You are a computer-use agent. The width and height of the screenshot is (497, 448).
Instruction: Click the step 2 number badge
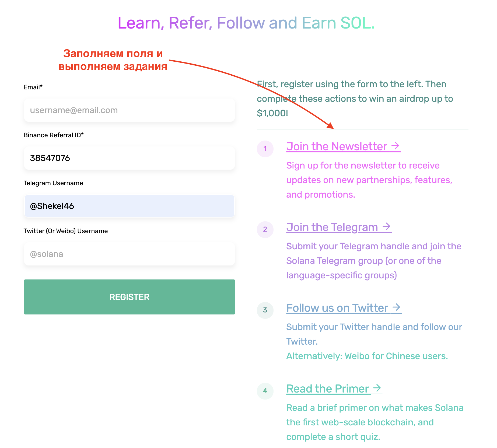tap(265, 229)
